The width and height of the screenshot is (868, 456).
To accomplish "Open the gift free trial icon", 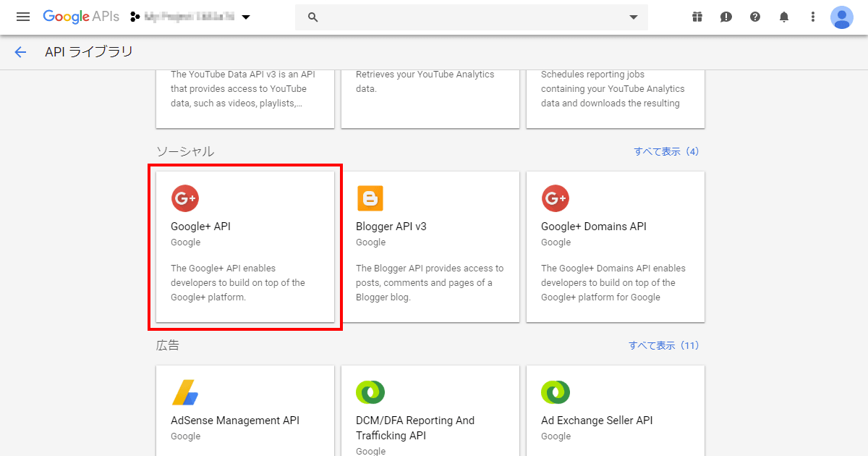I will point(697,17).
